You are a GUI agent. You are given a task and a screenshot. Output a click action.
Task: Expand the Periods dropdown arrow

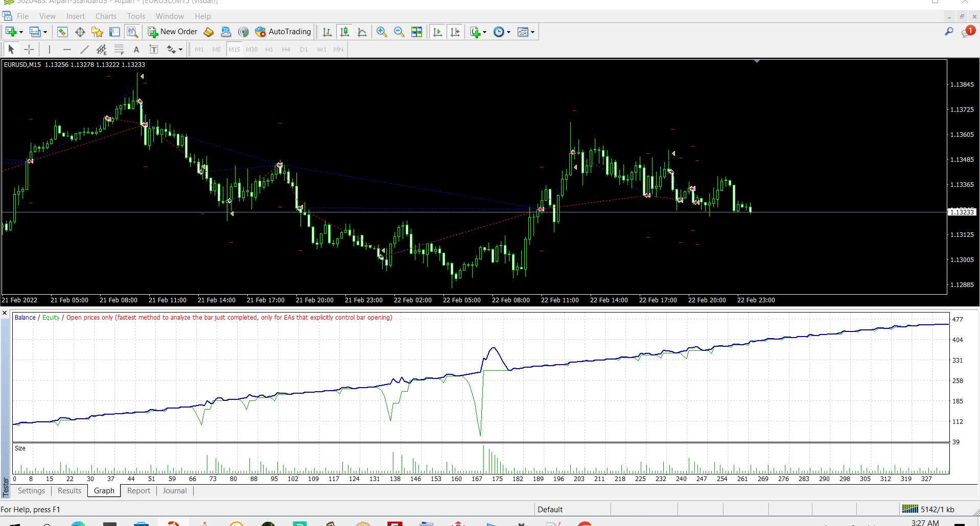point(508,32)
